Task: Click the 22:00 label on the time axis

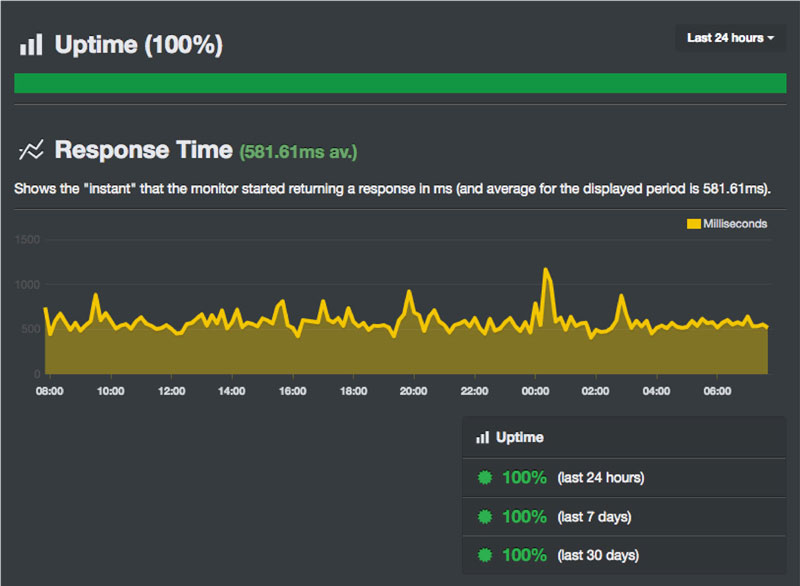Action: [x=474, y=391]
